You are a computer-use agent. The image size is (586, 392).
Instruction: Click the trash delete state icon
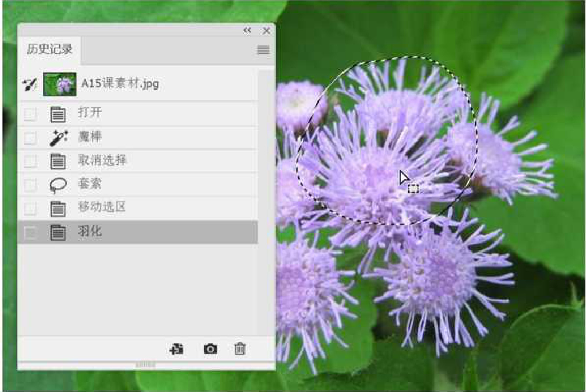click(x=239, y=349)
